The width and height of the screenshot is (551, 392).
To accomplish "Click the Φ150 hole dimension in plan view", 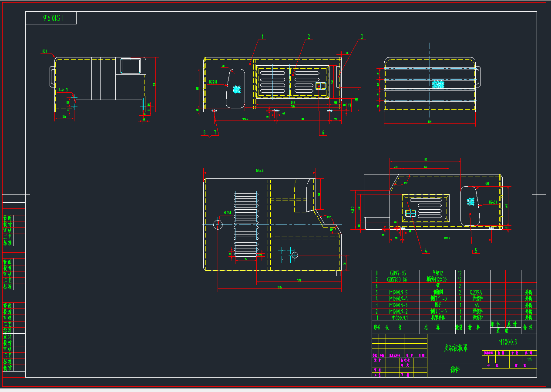I will tap(227, 213).
